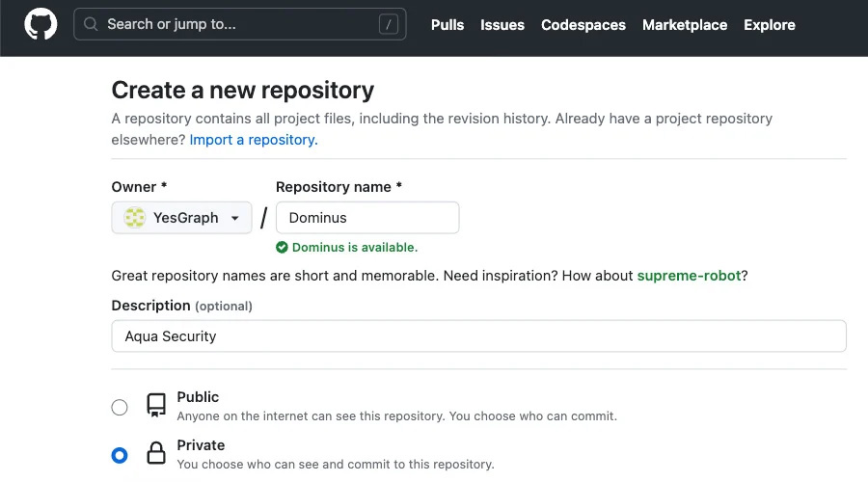Click the Public repository book icon
This screenshot has height=482, width=868.
[156, 405]
